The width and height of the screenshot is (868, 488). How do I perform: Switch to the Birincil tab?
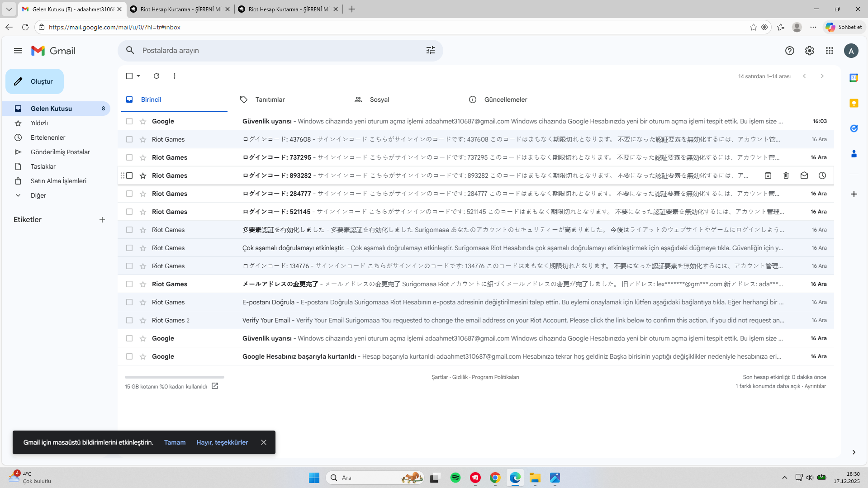click(174, 99)
